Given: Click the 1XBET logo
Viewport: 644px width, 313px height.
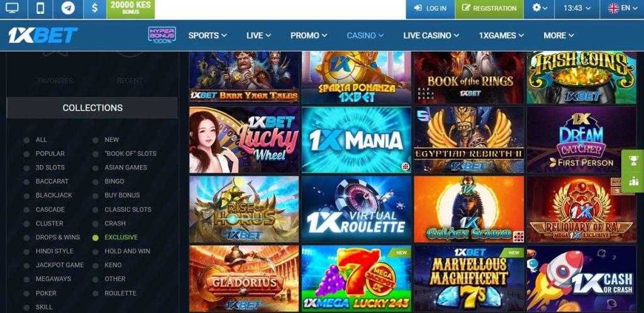Looking at the screenshot, I should point(43,35).
